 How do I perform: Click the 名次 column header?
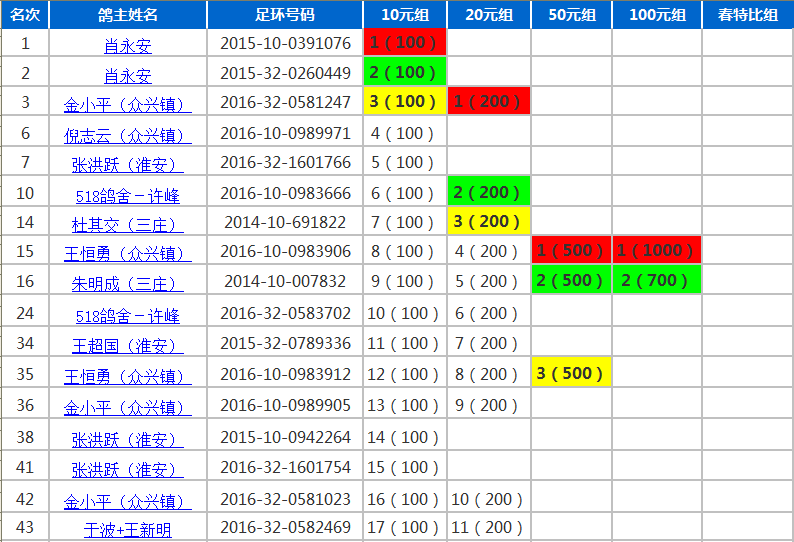[25, 15]
